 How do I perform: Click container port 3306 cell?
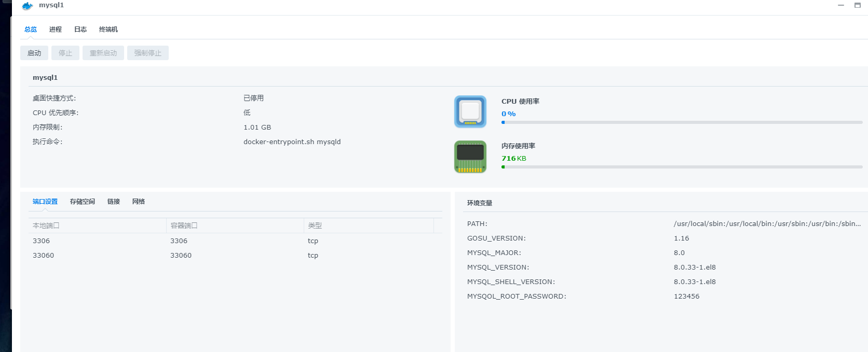click(x=179, y=241)
